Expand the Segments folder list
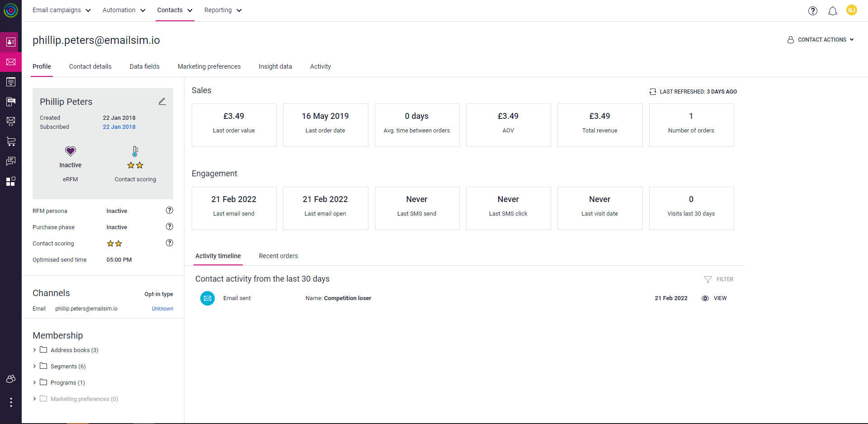The height and width of the screenshot is (424, 868). click(x=34, y=366)
